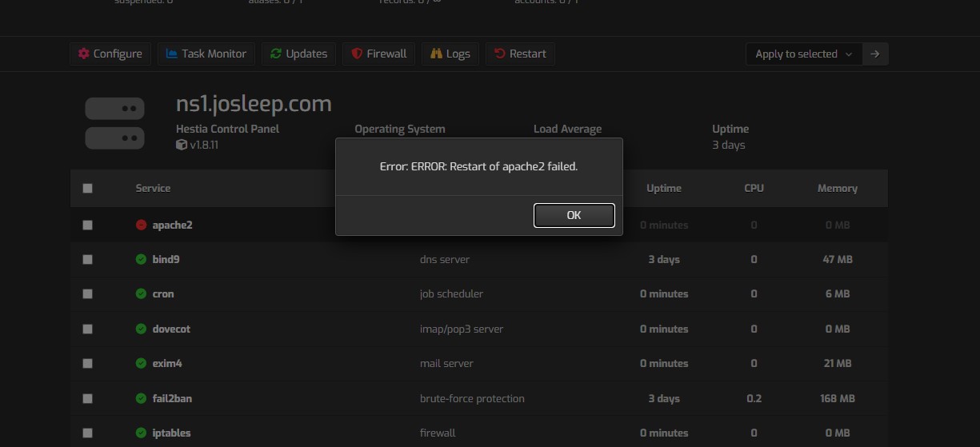Click the 'dns server' description text
980x447 pixels.
coord(445,259)
